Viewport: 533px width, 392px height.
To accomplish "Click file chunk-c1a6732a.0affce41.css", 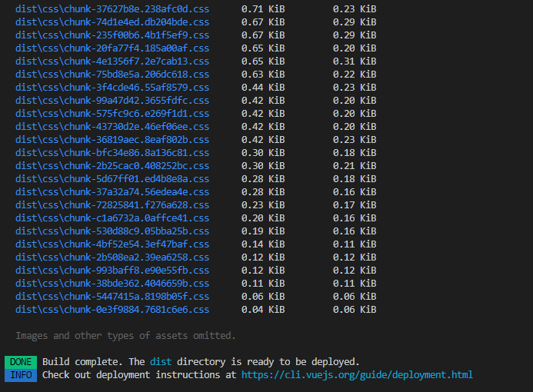I will [112, 218].
